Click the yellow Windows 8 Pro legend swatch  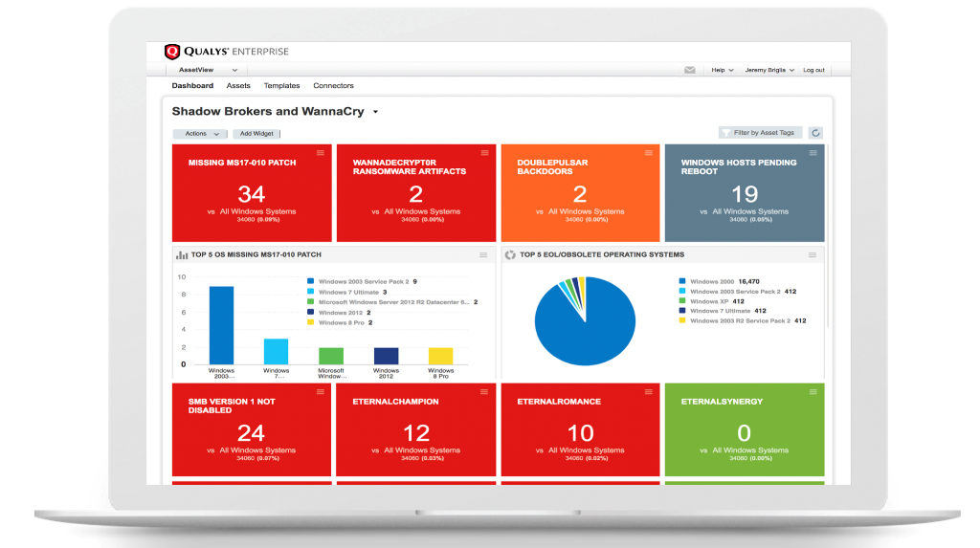pos(311,322)
